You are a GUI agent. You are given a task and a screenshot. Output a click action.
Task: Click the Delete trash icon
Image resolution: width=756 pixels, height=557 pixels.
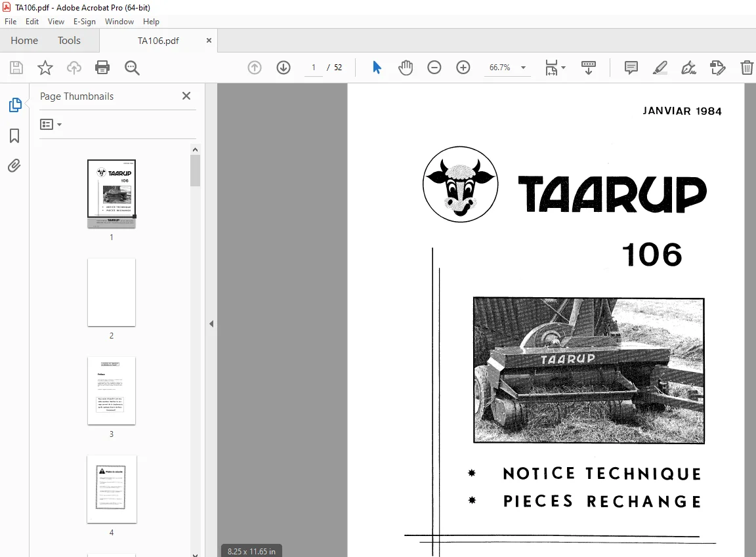pos(747,68)
